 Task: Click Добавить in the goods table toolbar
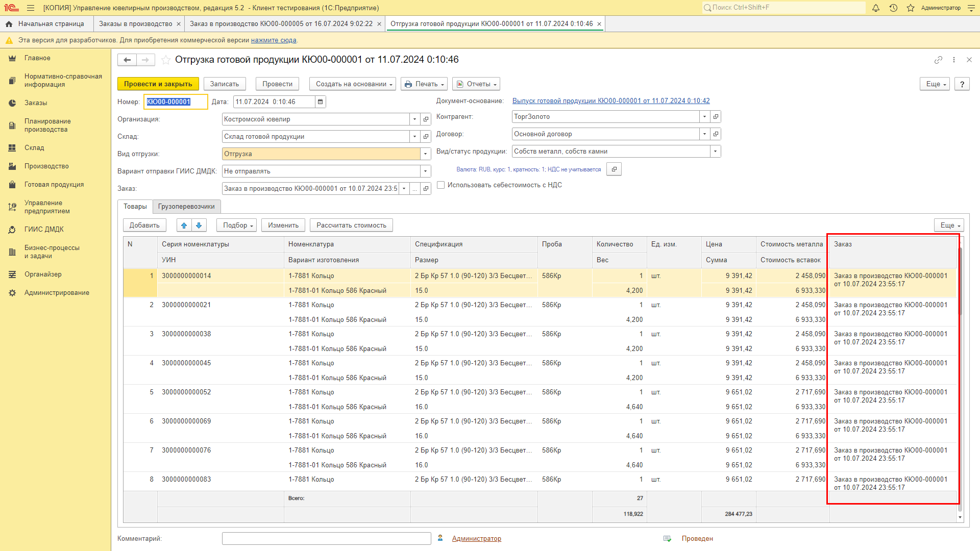[x=144, y=226]
